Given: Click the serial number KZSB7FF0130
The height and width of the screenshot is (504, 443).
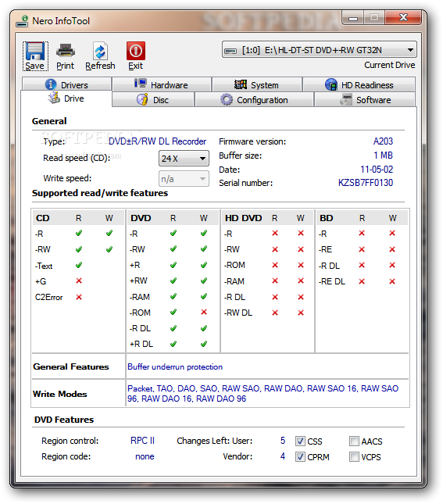Looking at the screenshot, I should pos(366,183).
